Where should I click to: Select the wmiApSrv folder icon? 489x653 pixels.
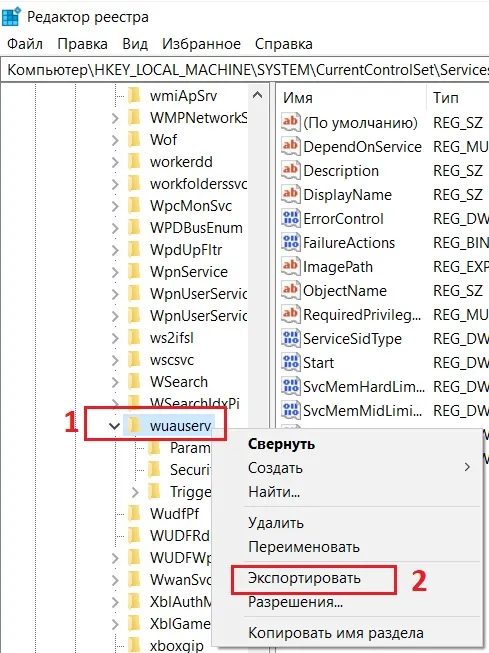point(134,95)
